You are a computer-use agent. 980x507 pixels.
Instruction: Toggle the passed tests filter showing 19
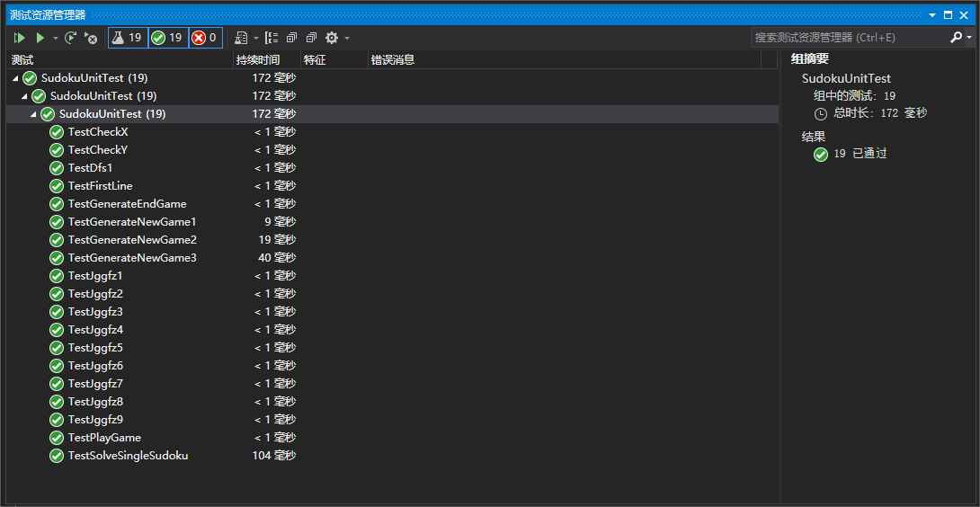[169, 38]
